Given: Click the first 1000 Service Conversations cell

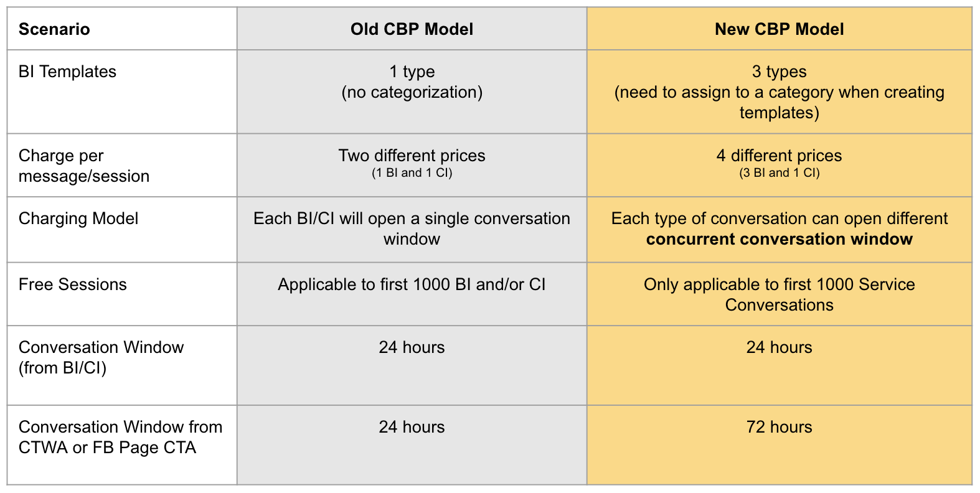Looking at the screenshot, I should point(779,294).
